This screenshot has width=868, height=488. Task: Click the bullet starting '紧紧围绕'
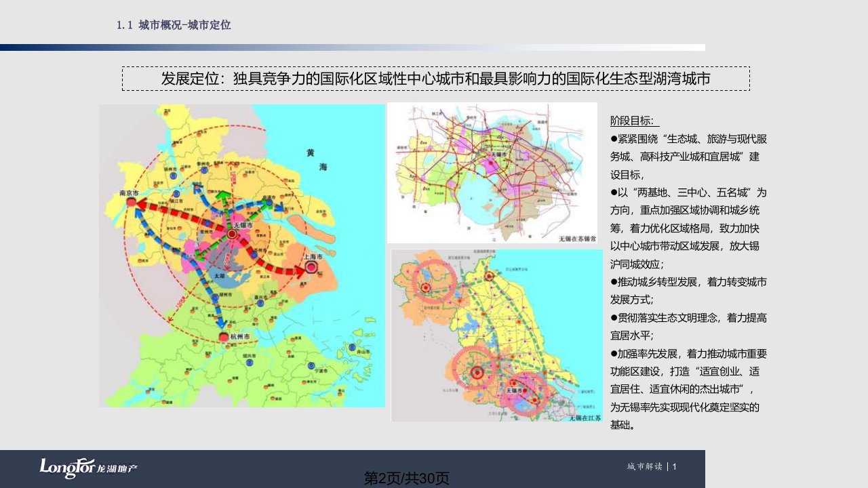pyautogui.click(x=688, y=157)
